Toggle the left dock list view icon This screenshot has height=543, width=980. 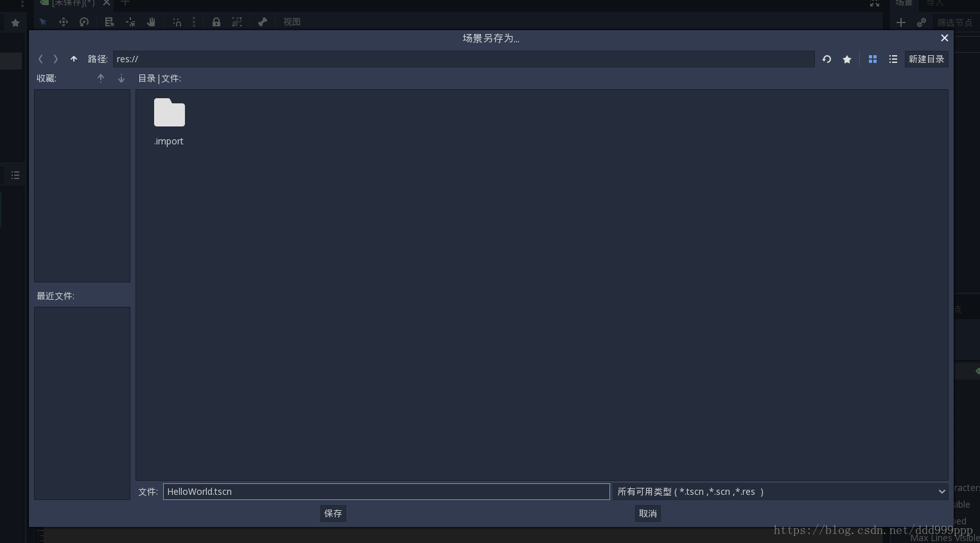[x=15, y=175]
